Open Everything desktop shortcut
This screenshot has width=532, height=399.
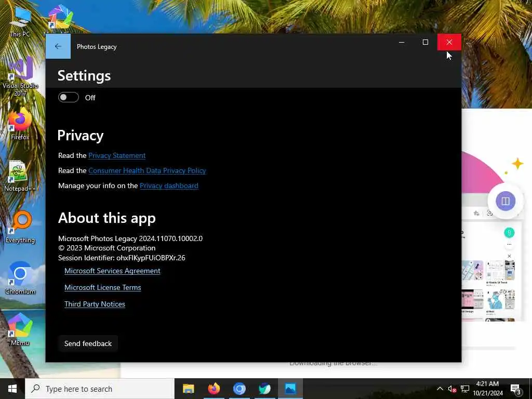point(20,228)
